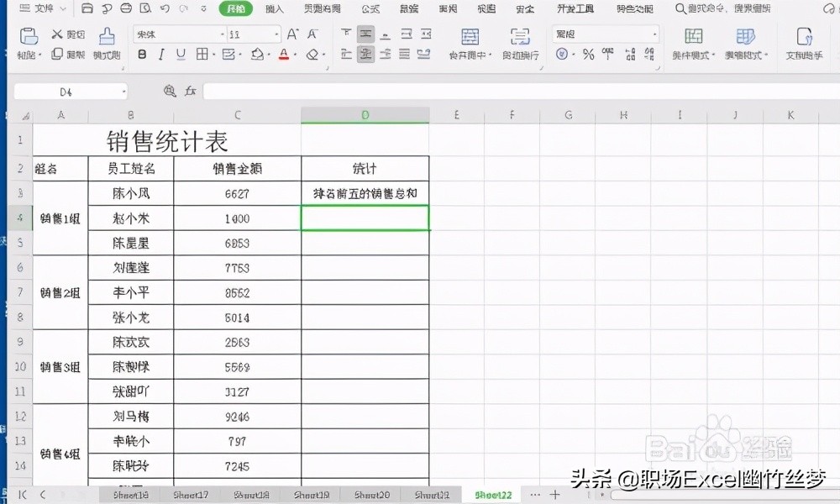Open the font name dropdown (宋体)

223,34
